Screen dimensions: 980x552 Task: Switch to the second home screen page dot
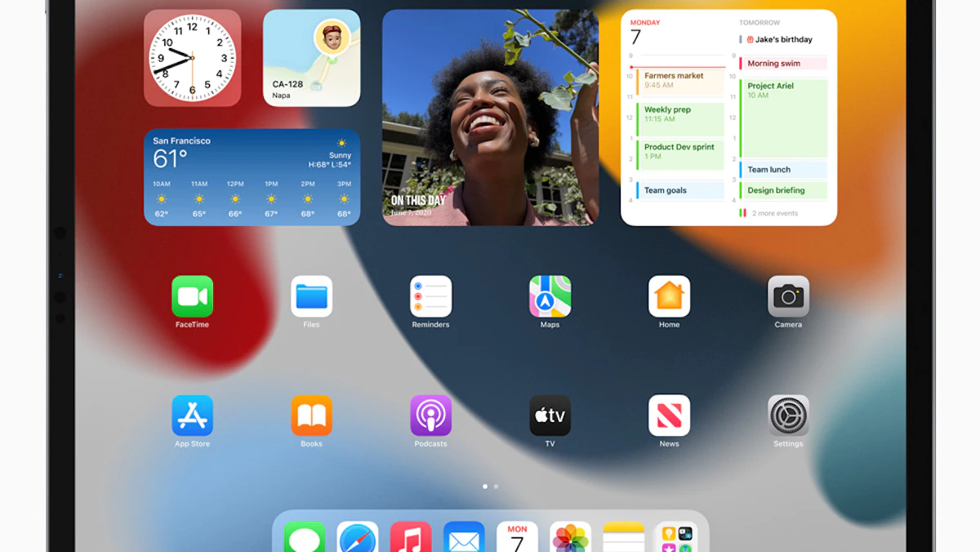496,487
